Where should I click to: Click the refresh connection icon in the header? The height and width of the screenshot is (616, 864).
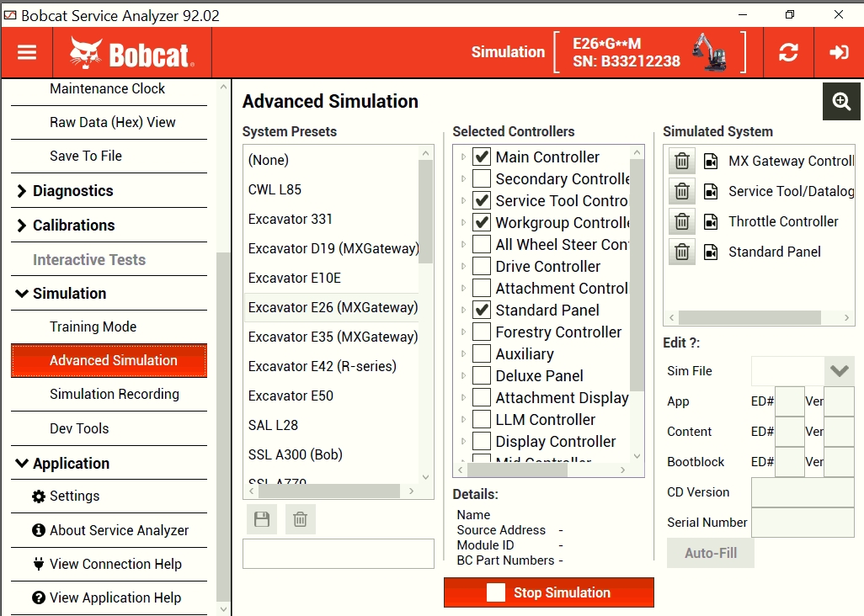pos(788,52)
